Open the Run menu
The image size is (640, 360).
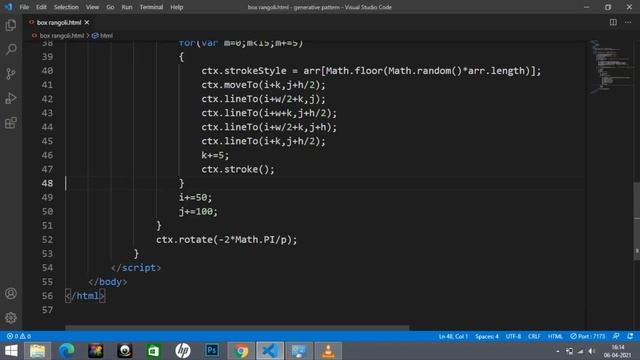[127, 7]
